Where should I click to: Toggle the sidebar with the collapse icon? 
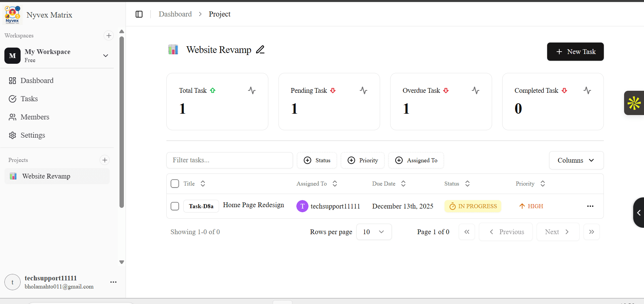point(139,14)
